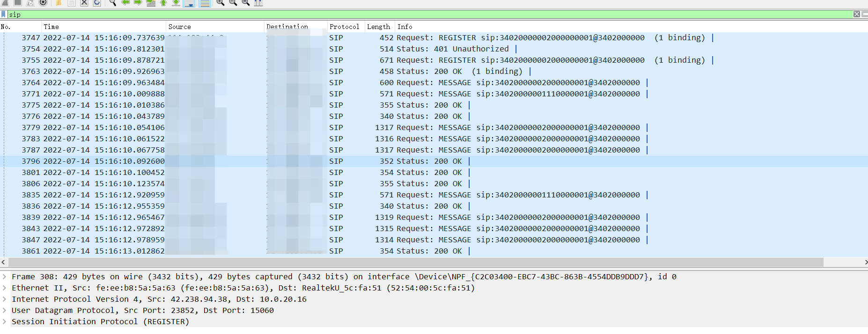This screenshot has width=868, height=334.
Task: Select packet 3775 Status 200 OK
Action: (x=434, y=105)
